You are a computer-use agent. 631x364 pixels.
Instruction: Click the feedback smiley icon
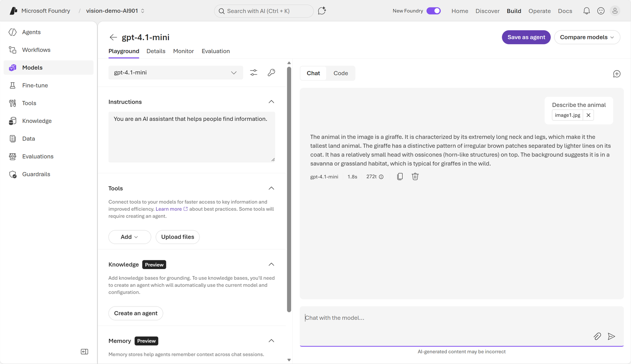point(601,11)
